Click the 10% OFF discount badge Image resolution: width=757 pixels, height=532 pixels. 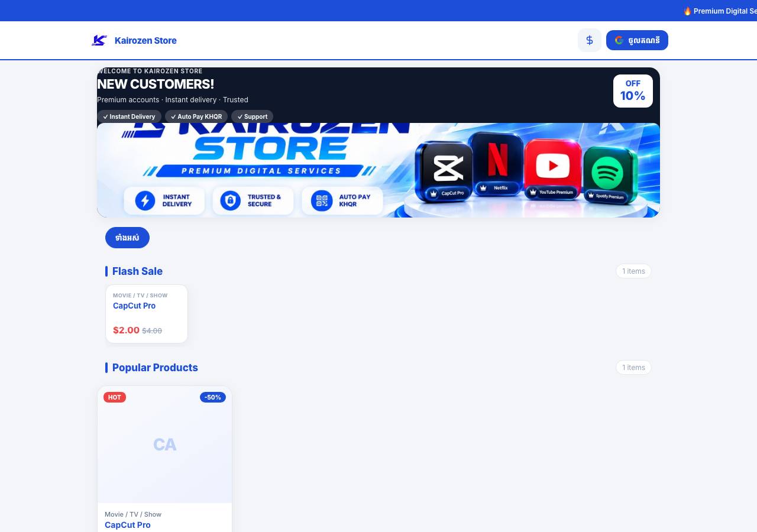(633, 91)
